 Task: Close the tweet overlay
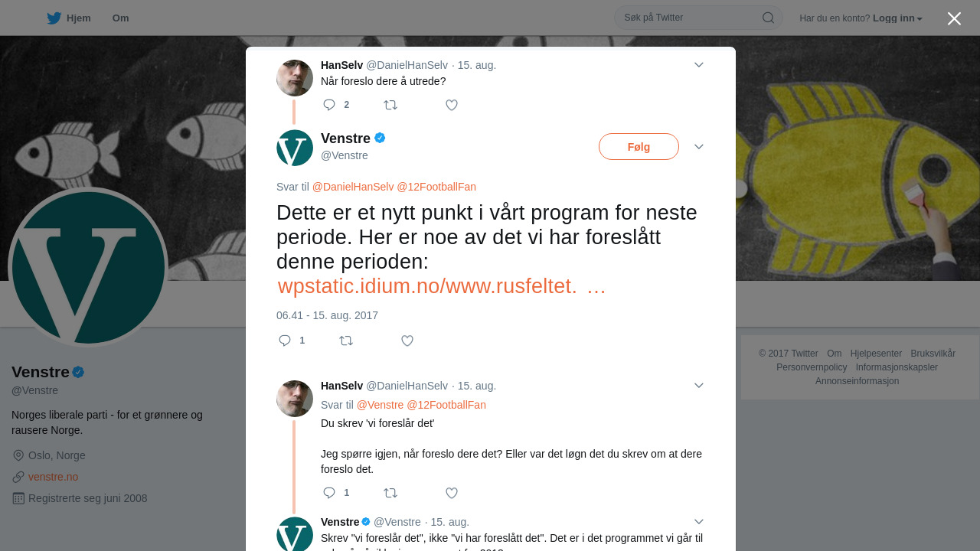pos(954,18)
